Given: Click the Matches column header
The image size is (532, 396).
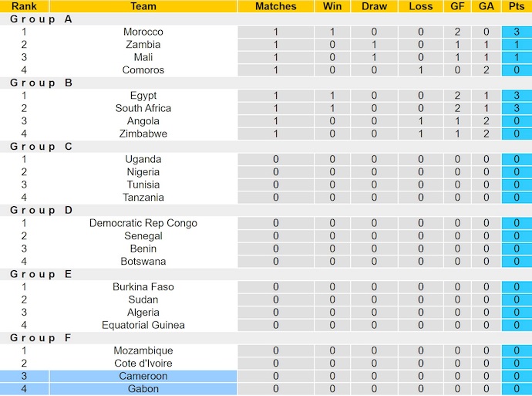Looking at the screenshot, I should click(276, 6).
